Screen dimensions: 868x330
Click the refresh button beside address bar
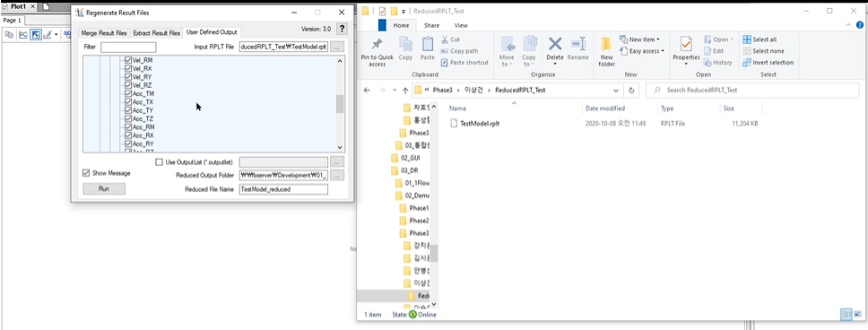tap(631, 90)
